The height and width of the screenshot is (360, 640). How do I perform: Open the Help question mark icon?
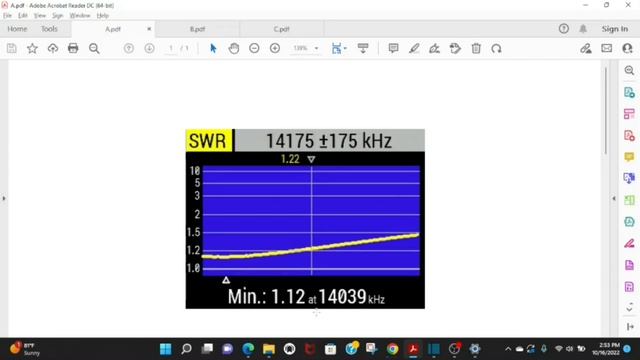point(564,29)
